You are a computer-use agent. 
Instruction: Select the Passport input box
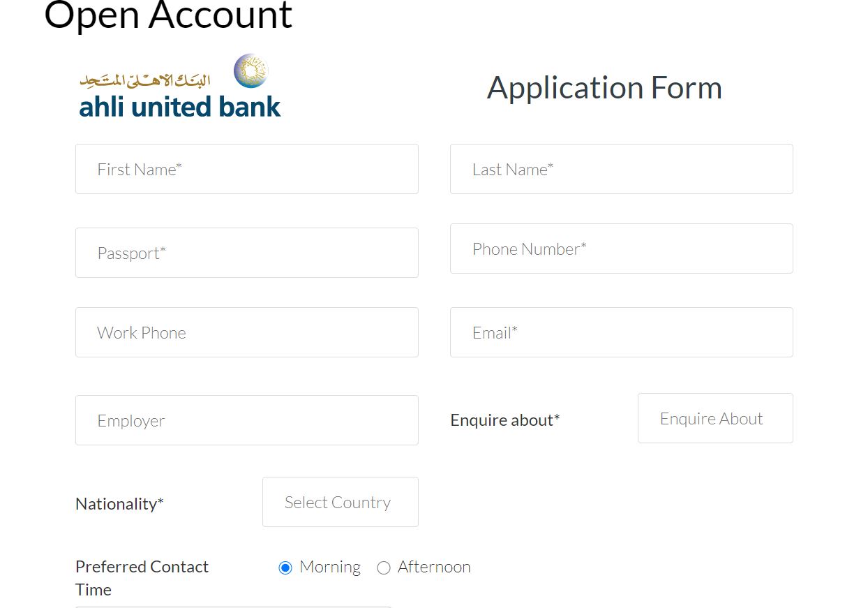point(246,253)
